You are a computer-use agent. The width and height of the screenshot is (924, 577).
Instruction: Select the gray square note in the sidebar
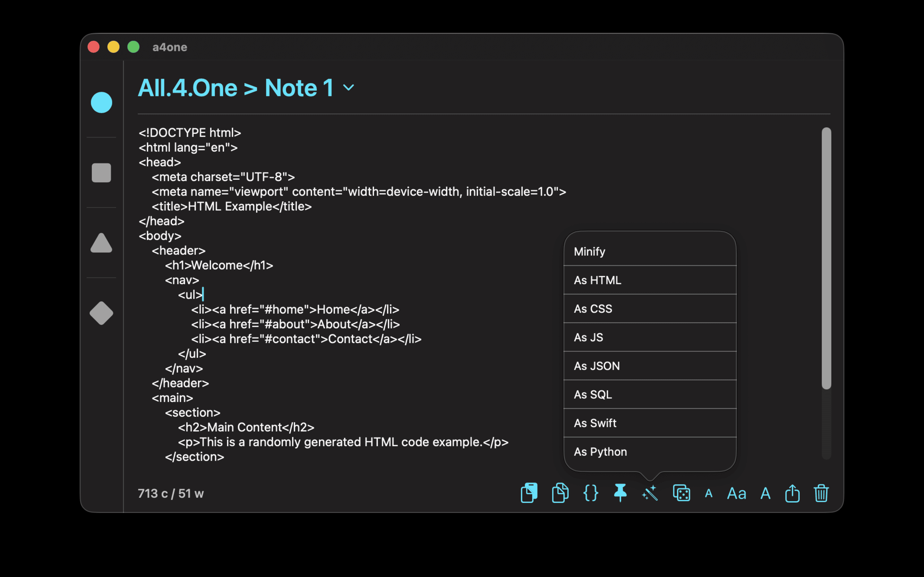(101, 173)
